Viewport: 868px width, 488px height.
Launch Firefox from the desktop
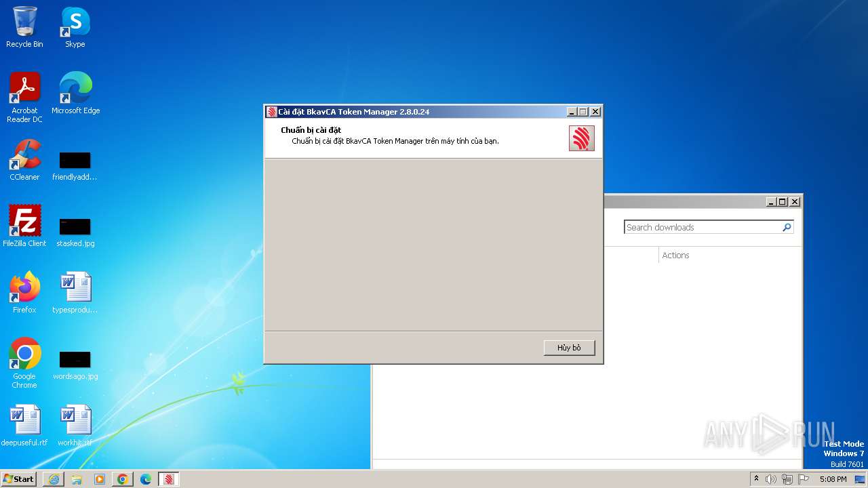(x=24, y=293)
